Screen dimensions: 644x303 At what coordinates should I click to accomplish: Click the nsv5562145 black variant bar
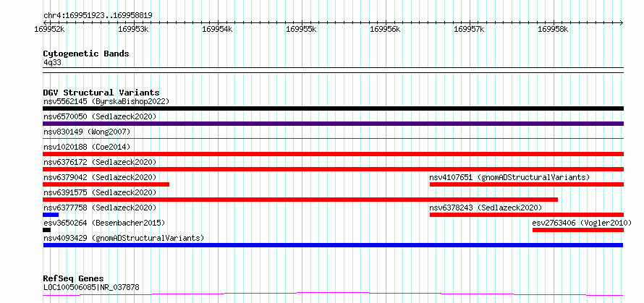(x=333, y=108)
